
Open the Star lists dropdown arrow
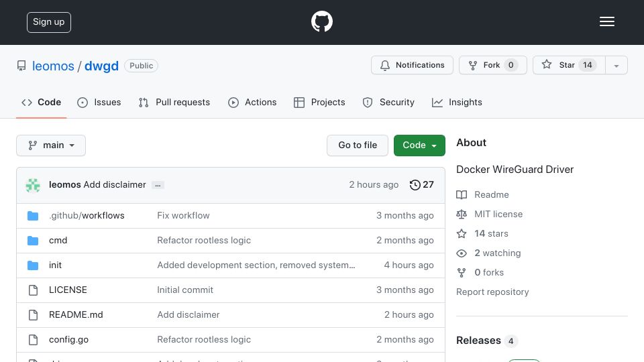click(x=616, y=65)
